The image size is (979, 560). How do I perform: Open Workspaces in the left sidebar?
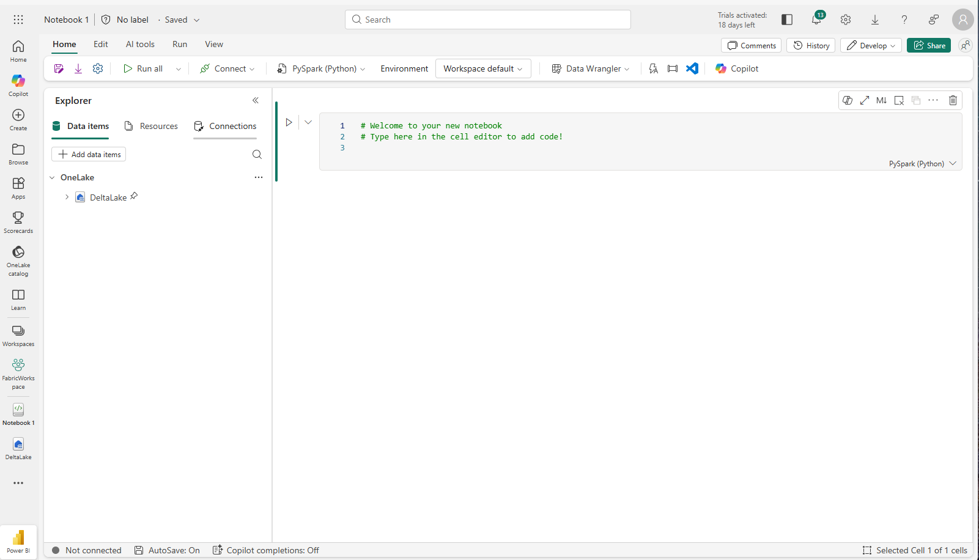(18, 336)
